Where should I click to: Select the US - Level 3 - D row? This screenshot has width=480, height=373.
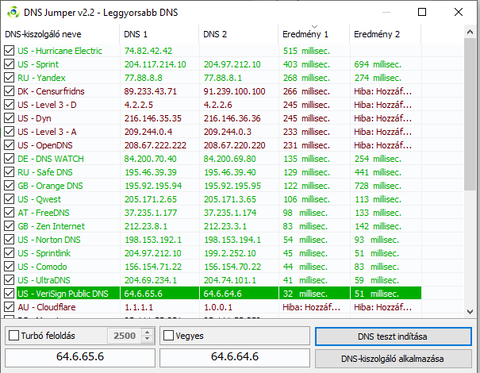(211, 105)
